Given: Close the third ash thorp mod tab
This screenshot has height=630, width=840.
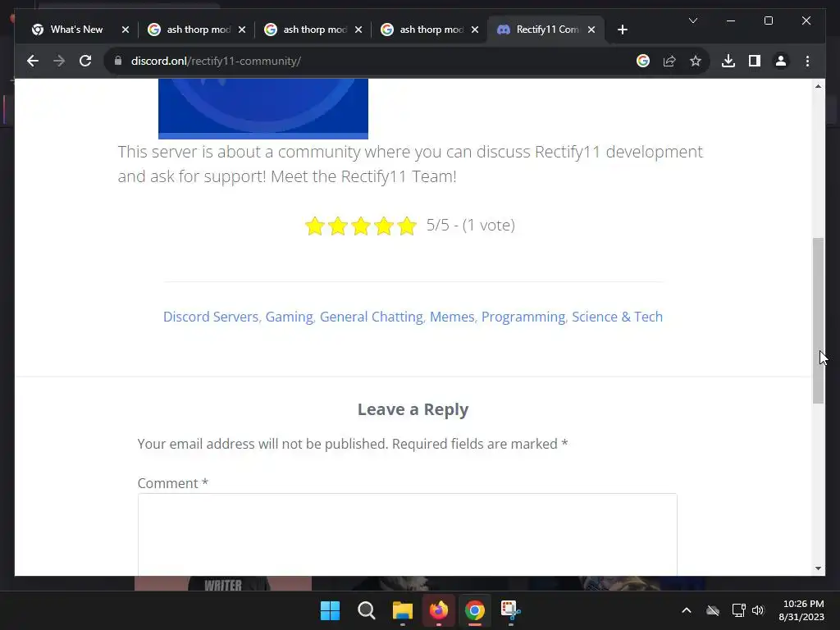Looking at the screenshot, I should pyautogui.click(x=475, y=30).
